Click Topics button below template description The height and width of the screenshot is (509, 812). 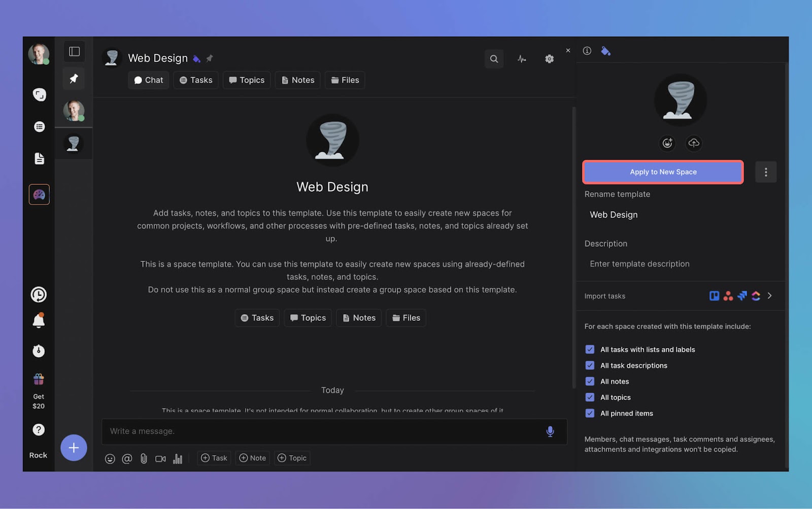pyautogui.click(x=308, y=318)
